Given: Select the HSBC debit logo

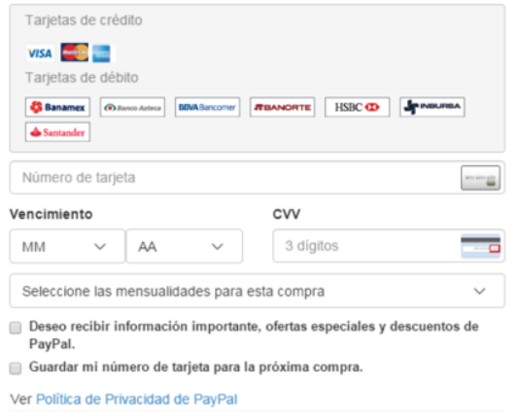Looking at the screenshot, I should click(x=357, y=107).
